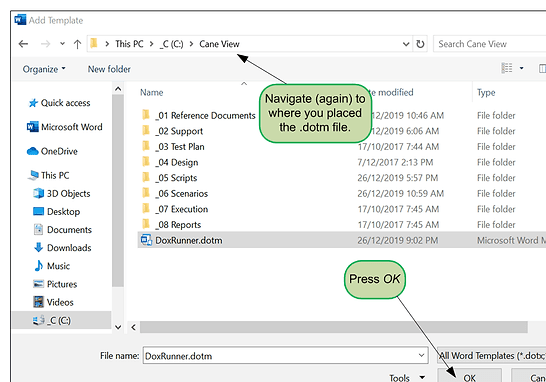Select _C (C:) drive in navigation pane
This screenshot has width=546, height=382.
[x=62, y=320]
